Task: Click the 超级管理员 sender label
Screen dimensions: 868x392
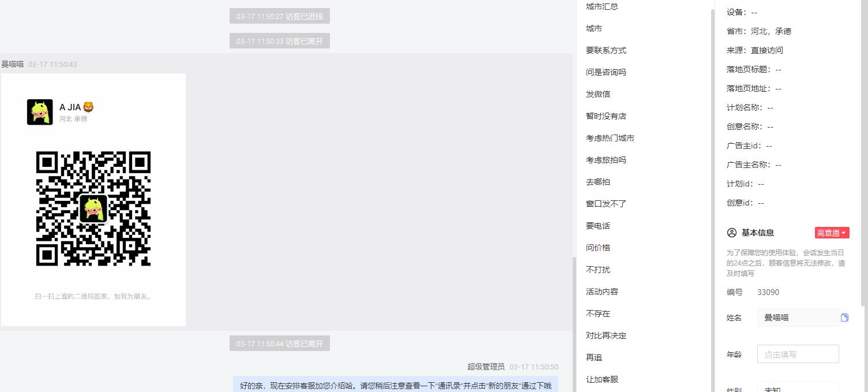Action: (x=486, y=367)
